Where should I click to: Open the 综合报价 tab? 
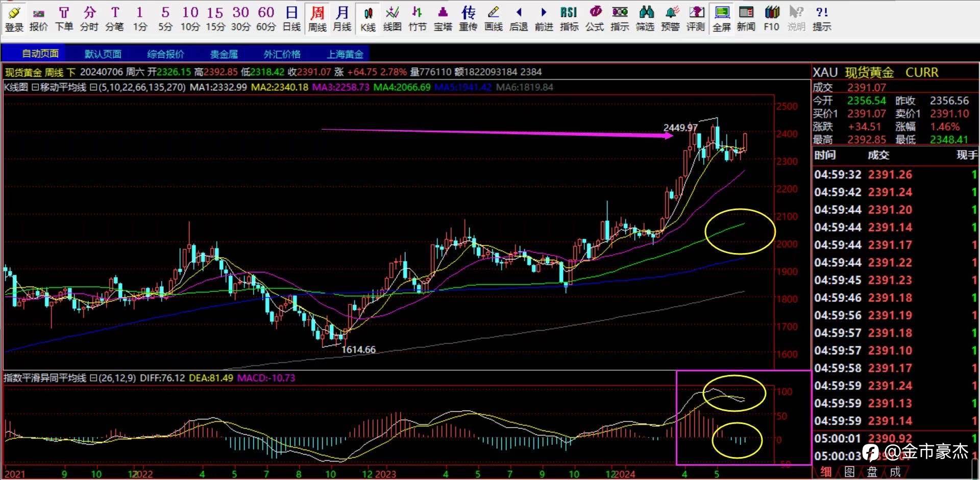tap(165, 54)
